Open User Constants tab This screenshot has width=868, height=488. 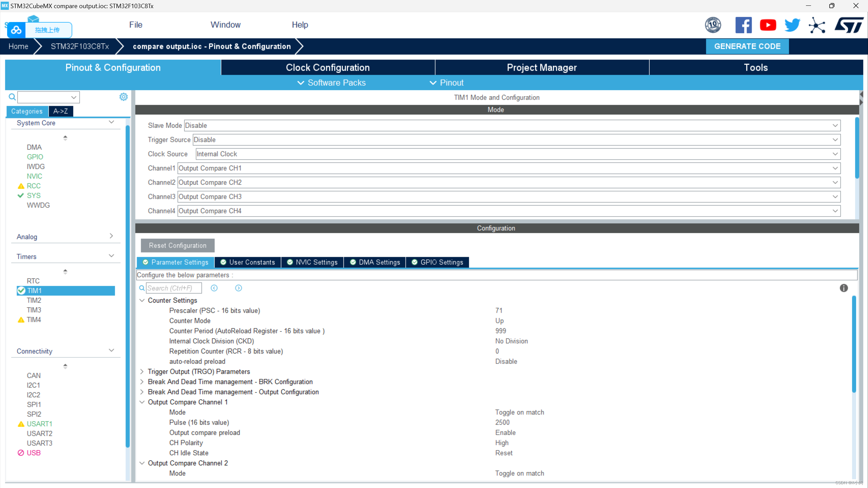(248, 262)
